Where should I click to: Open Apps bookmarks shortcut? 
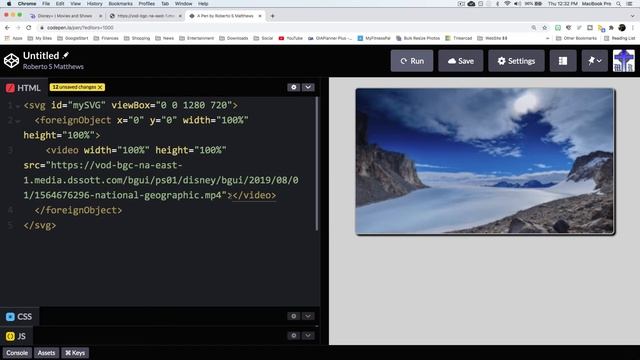point(13,38)
